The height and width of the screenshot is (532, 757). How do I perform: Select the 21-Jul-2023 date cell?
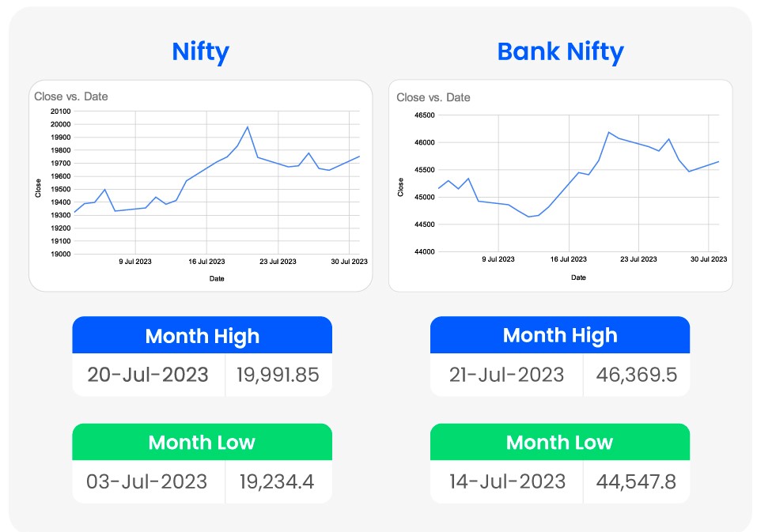tap(505, 375)
